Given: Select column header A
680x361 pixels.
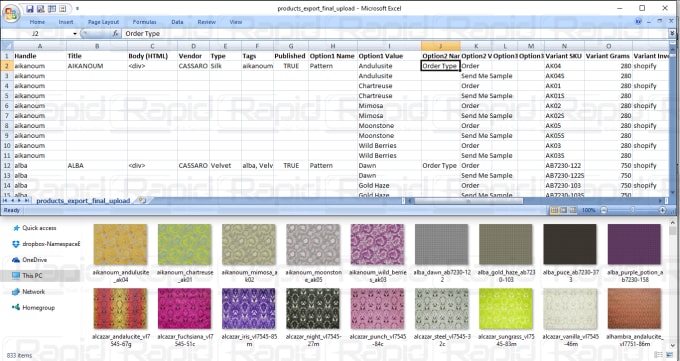Looking at the screenshot, I should (40, 46).
